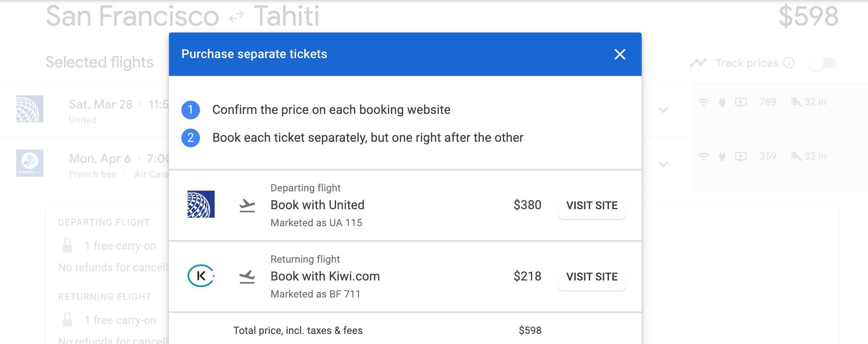Screen dimensions: 868x344
Task: Click the Wi-Fi amenity icon on United flight
Action: [x=703, y=102]
